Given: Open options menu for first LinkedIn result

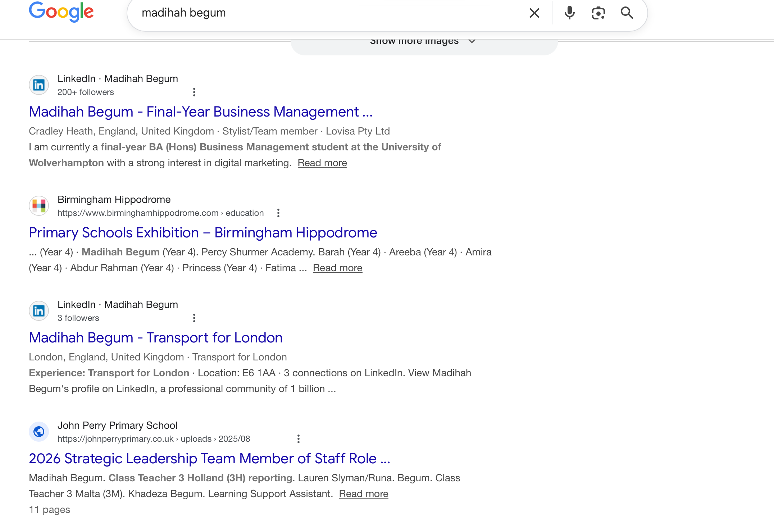Looking at the screenshot, I should (x=194, y=92).
